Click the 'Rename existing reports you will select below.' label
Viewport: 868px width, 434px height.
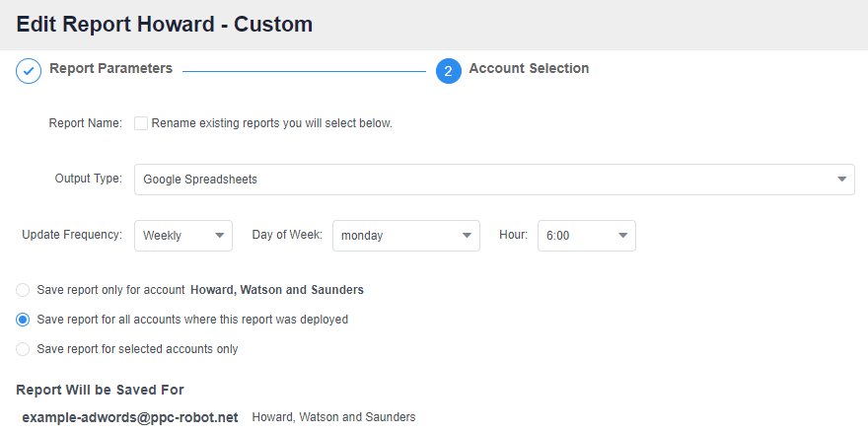point(272,123)
